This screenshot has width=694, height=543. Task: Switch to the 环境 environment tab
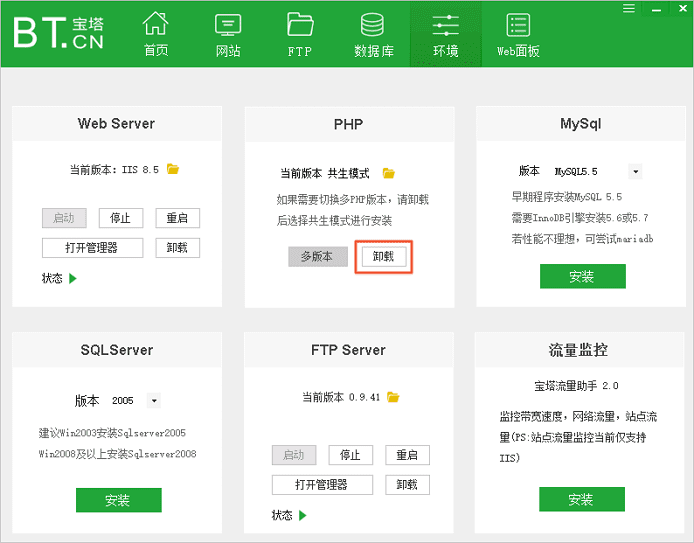[446, 34]
